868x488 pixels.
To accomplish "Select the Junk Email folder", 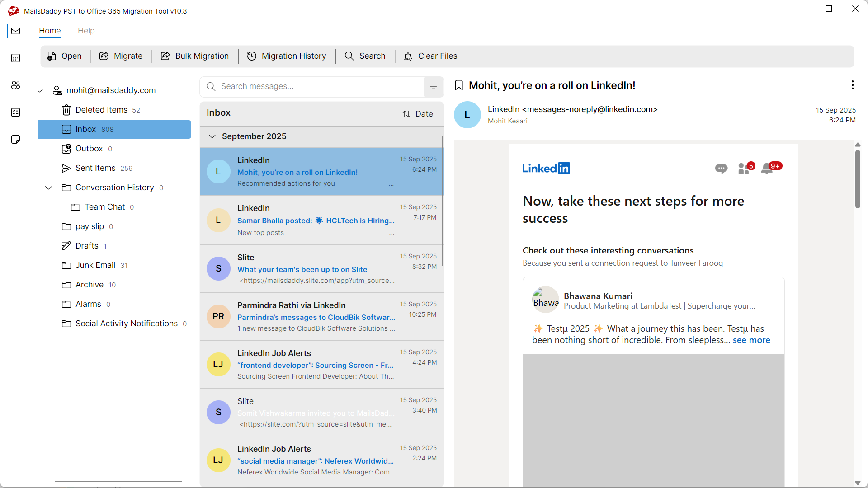I will point(114,265).
